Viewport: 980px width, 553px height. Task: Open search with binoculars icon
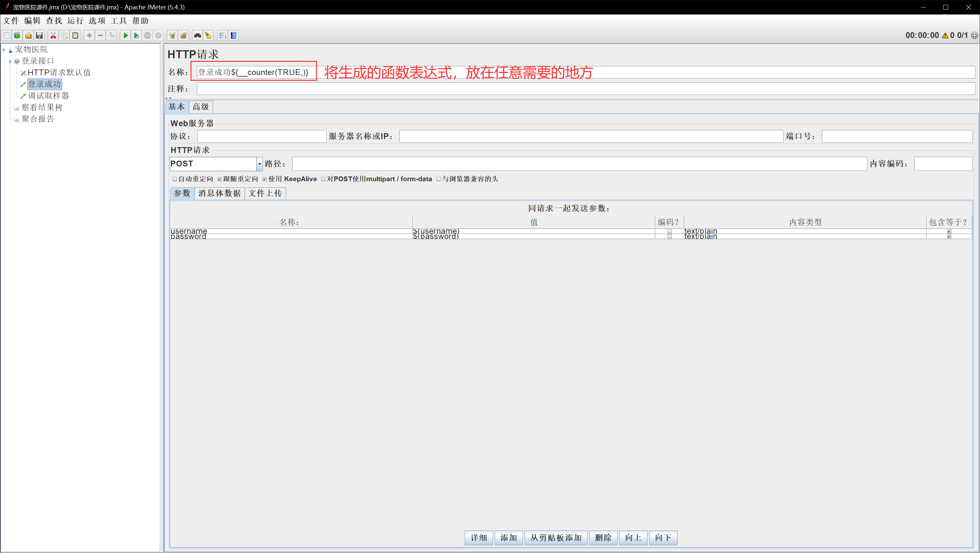(x=197, y=35)
